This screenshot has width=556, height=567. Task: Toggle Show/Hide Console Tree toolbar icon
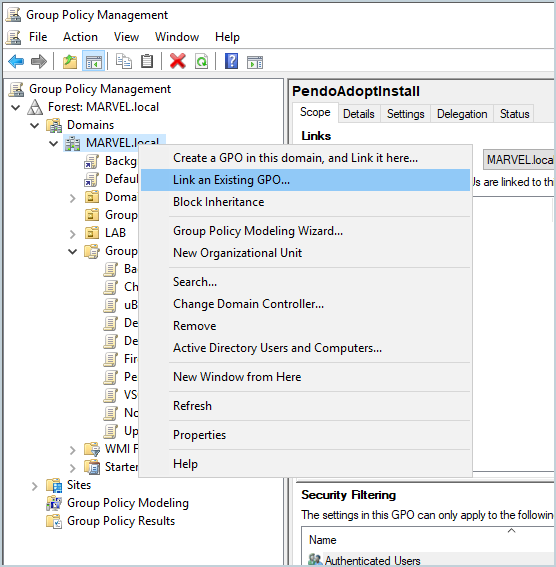coord(93,61)
